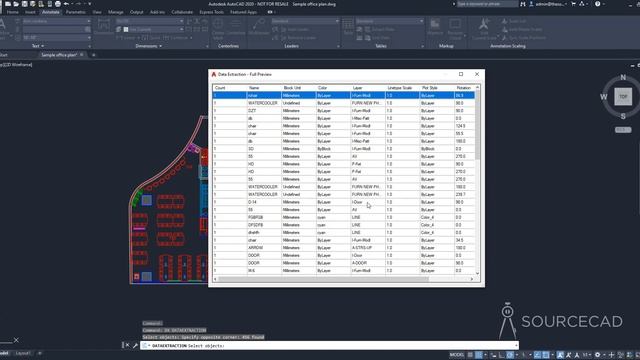
Task: Toggle grid display in status bar
Action: tap(470, 355)
